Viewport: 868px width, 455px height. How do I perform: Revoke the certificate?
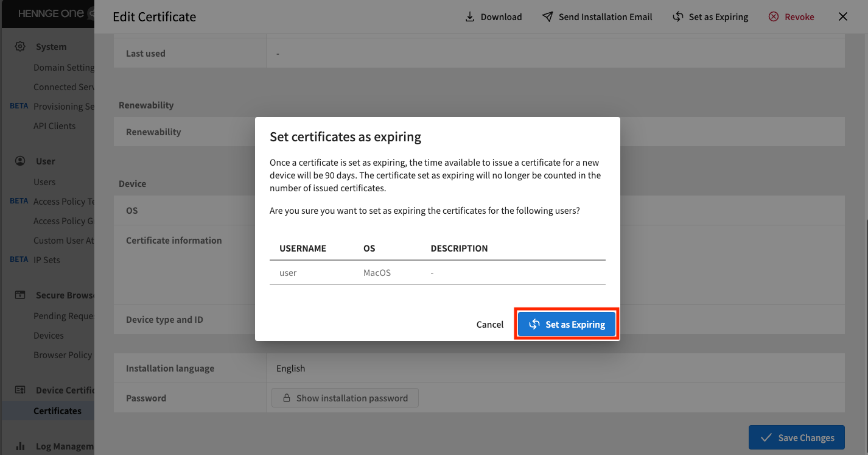coord(791,17)
